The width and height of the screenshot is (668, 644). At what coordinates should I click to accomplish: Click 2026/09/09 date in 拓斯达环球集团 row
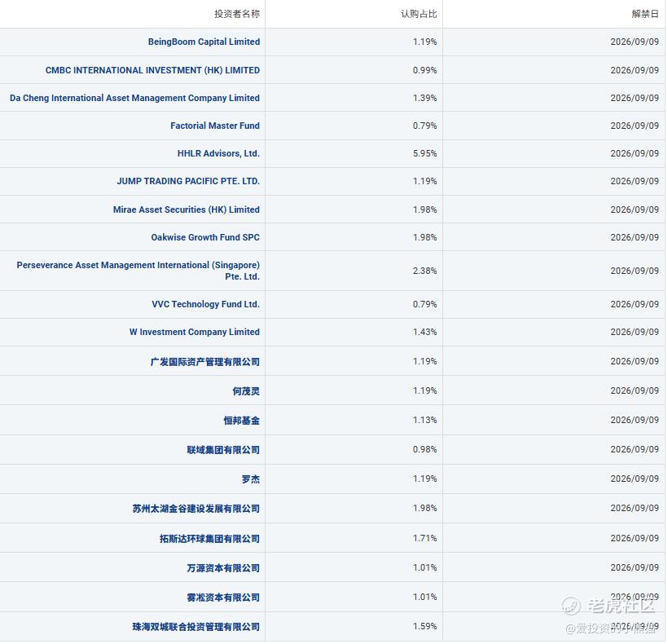[x=635, y=538]
